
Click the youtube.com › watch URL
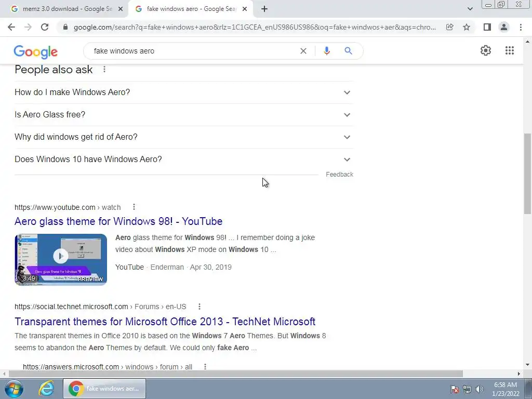coord(68,207)
